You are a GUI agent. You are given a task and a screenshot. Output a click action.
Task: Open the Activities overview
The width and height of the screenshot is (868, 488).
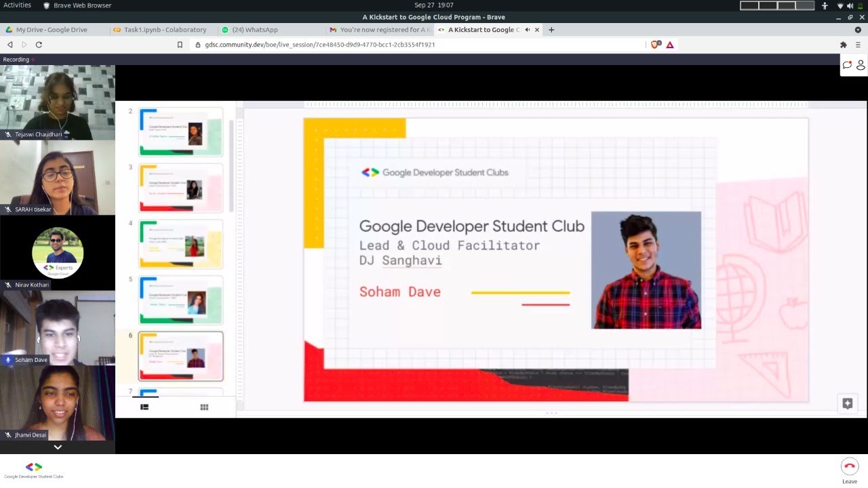click(18, 5)
